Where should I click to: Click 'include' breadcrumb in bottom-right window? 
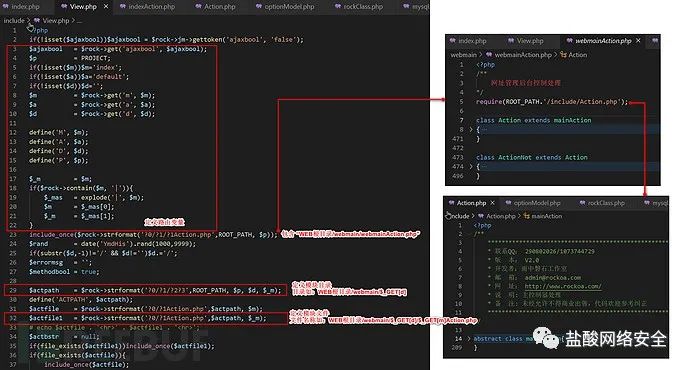(458, 216)
